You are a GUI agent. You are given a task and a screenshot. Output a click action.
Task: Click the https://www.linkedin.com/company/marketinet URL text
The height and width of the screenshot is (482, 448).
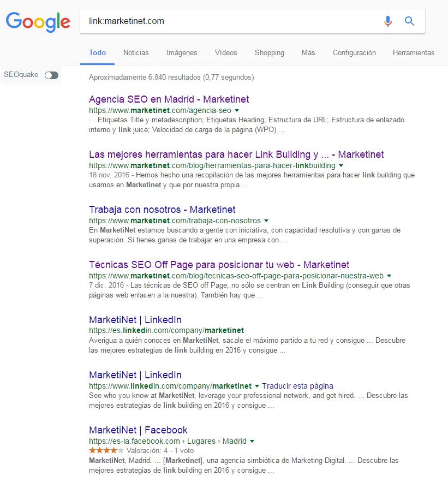tap(170, 386)
